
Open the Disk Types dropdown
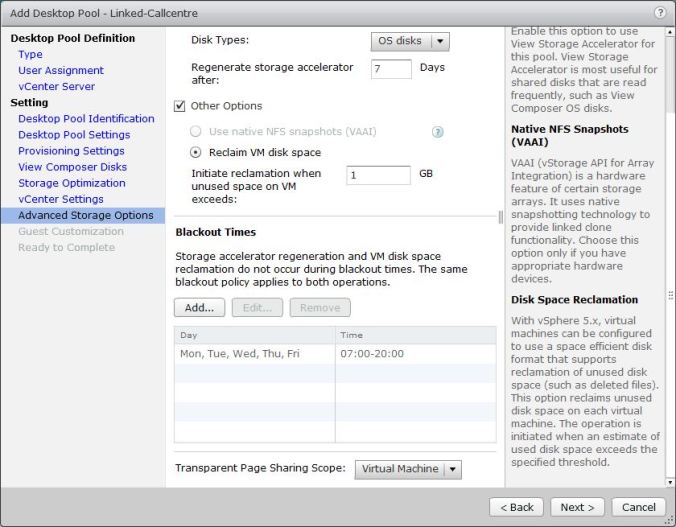pyautogui.click(x=410, y=41)
